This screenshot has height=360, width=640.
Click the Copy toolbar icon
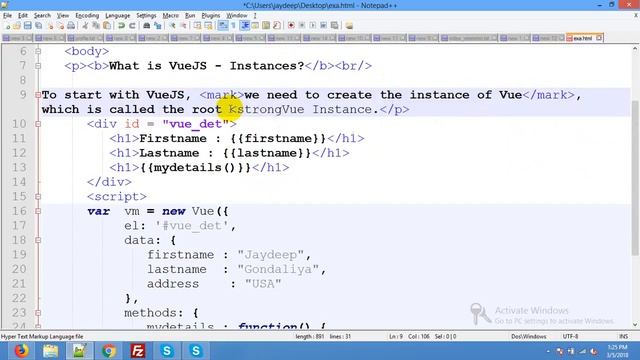[96, 26]
